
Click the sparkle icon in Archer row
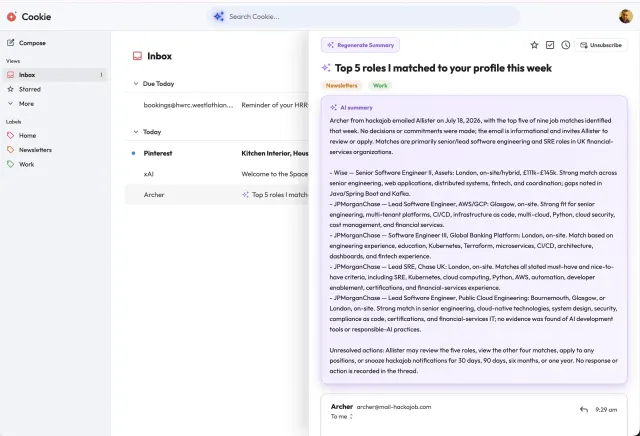(x=245, y=195)
